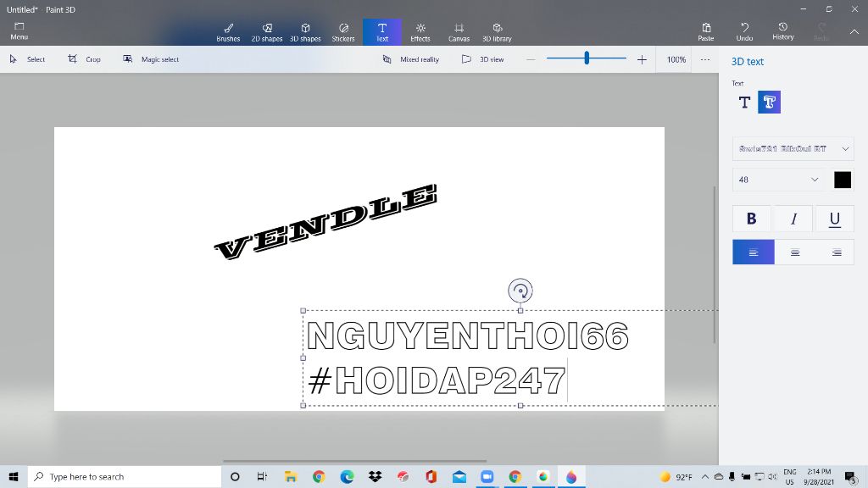Align text right

(x=836, y=252)
